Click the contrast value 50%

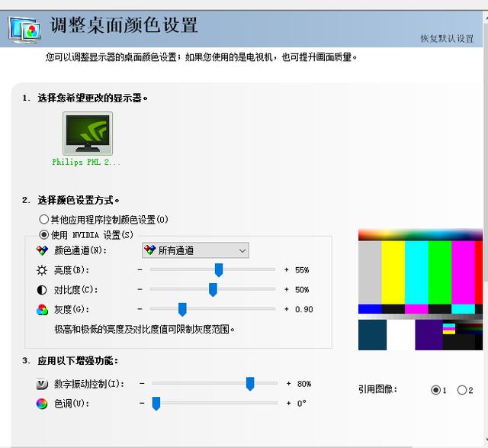(302, 290)
